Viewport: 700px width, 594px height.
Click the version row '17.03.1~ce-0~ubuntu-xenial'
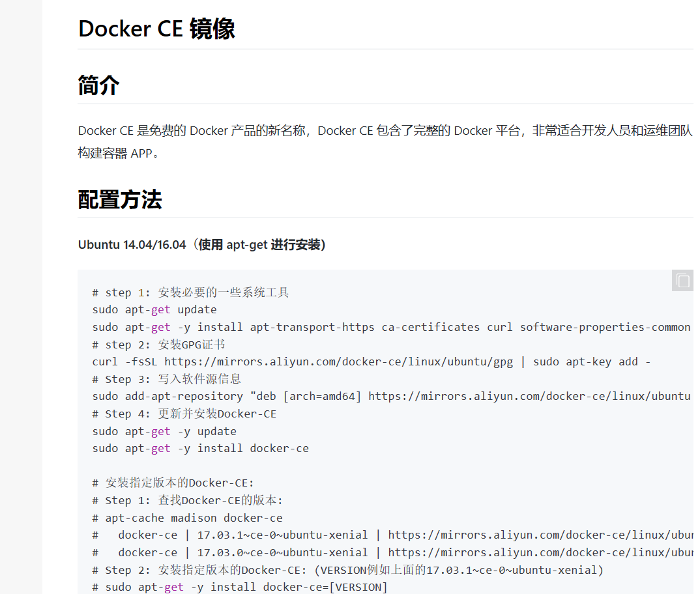pyautogui.click(x=393, y=535)
